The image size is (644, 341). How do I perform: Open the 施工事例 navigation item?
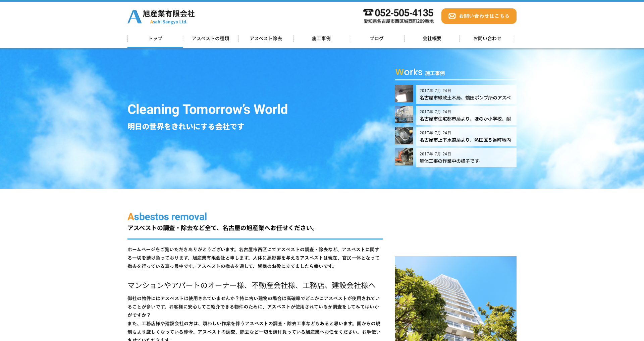tap(321, 39)
